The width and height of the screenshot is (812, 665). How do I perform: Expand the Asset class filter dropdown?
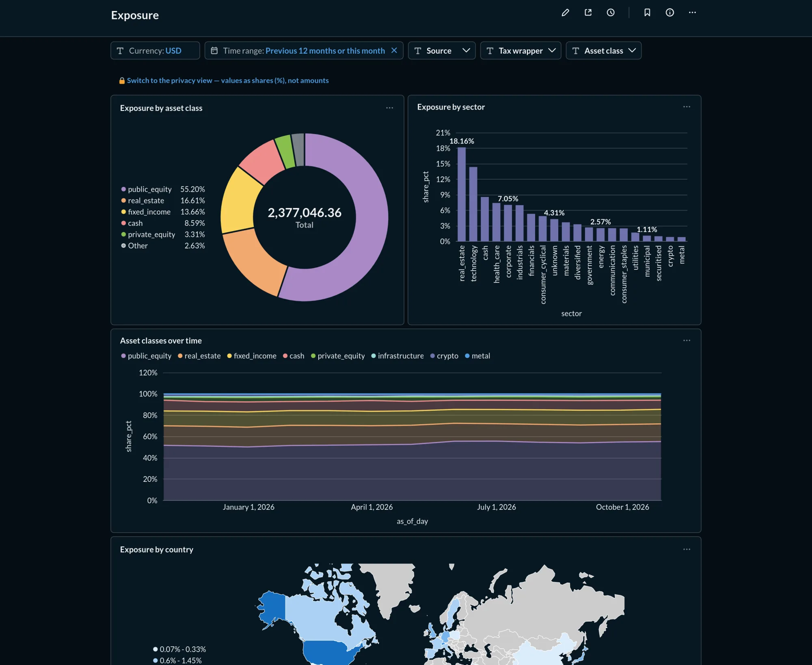click(x=604, y=50)
